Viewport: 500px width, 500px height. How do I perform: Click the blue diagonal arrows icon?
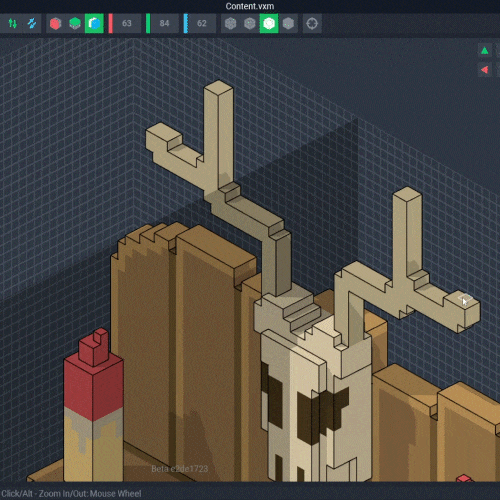click(x=32, y=23)
